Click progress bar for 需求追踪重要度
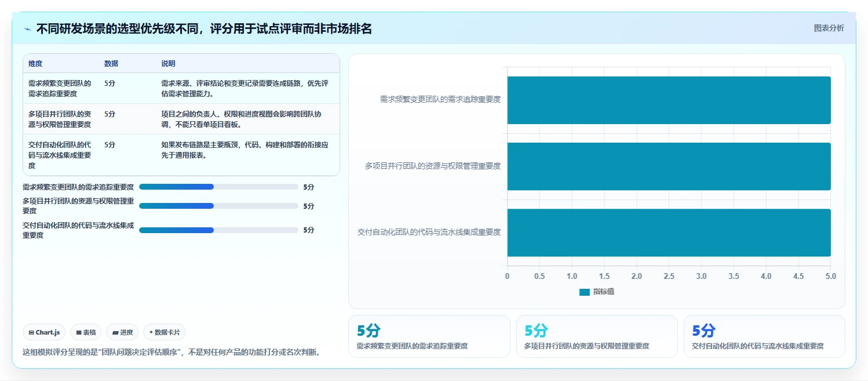Image resolution: width=868 pixels, height=381 pixels. (218, 187)
